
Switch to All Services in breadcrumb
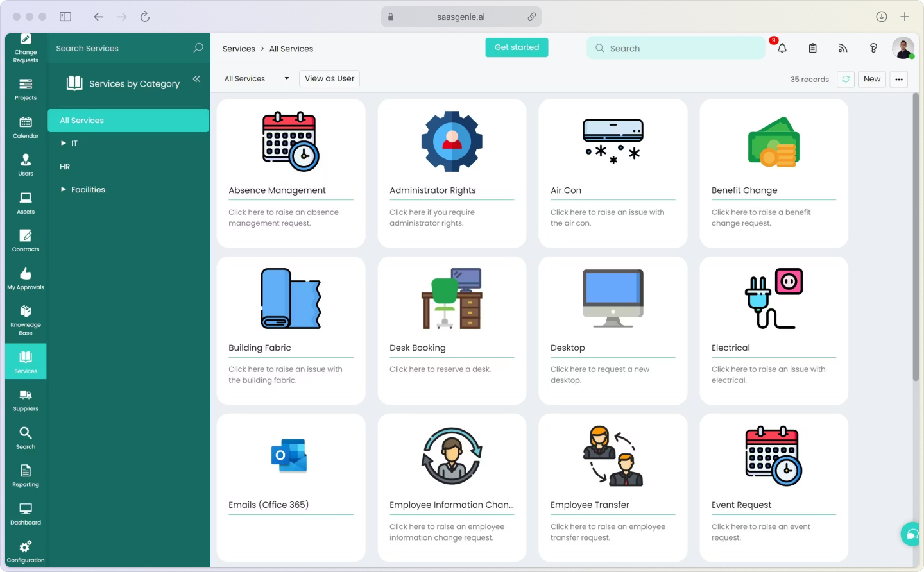291,48
